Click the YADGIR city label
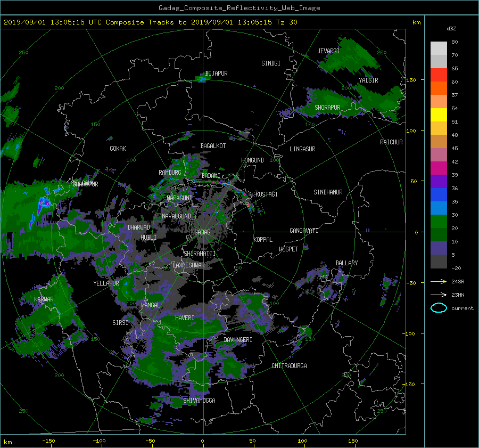 click(368, 80)
